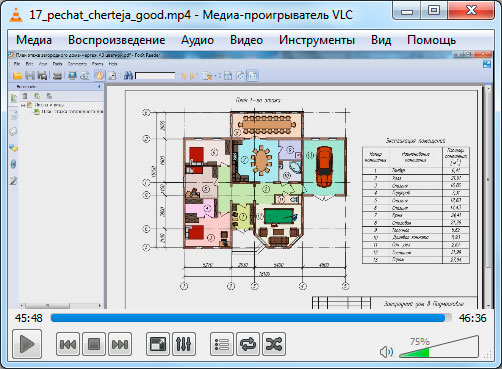
Task: Open the Аудио menu
Action: tap(197, 40)
